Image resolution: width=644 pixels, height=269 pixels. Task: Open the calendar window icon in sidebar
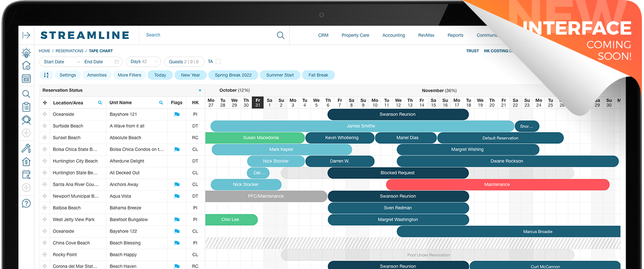[x=26, y=79]
